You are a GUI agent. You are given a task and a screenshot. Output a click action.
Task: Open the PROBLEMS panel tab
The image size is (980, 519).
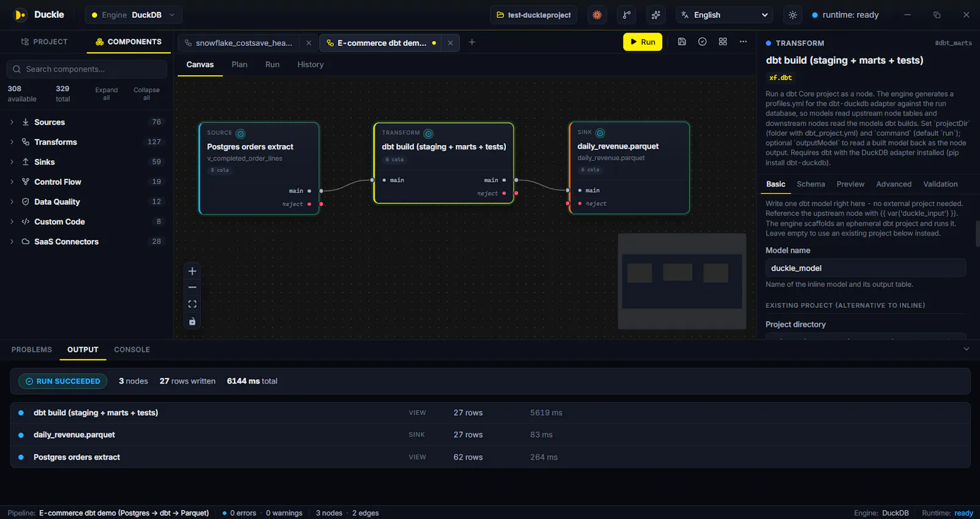(32, 349)
